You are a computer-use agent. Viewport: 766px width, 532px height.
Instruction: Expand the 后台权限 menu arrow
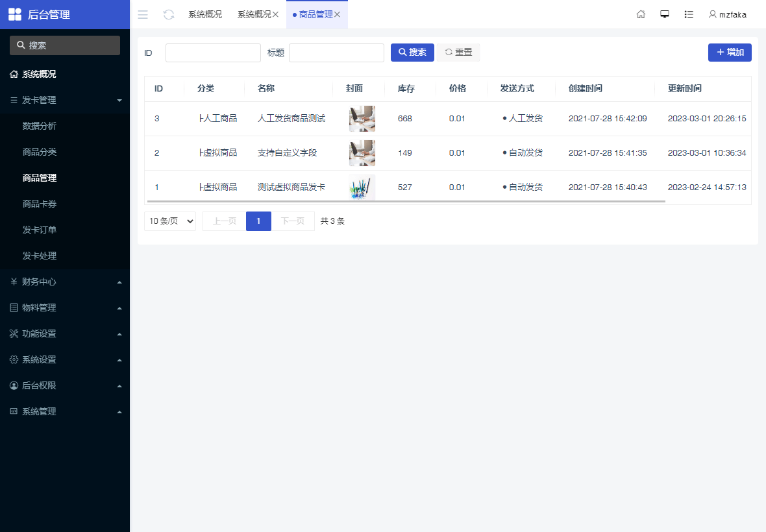(x=119, y=386)
